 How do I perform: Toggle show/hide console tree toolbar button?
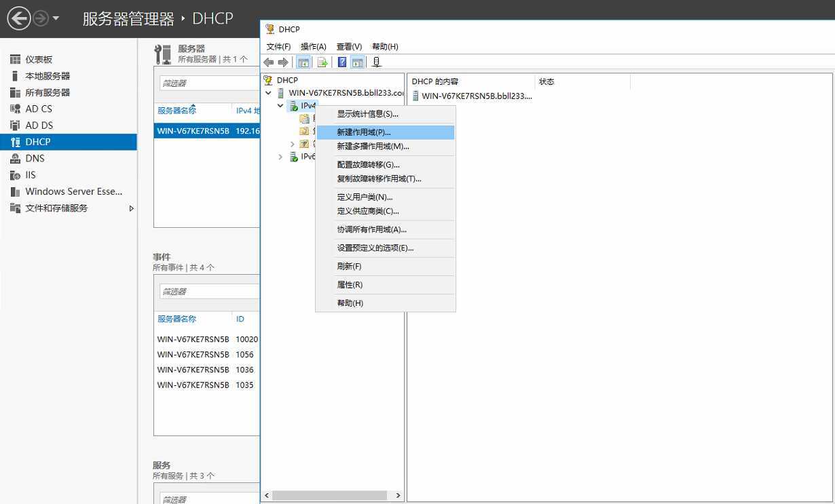point(303,62)
